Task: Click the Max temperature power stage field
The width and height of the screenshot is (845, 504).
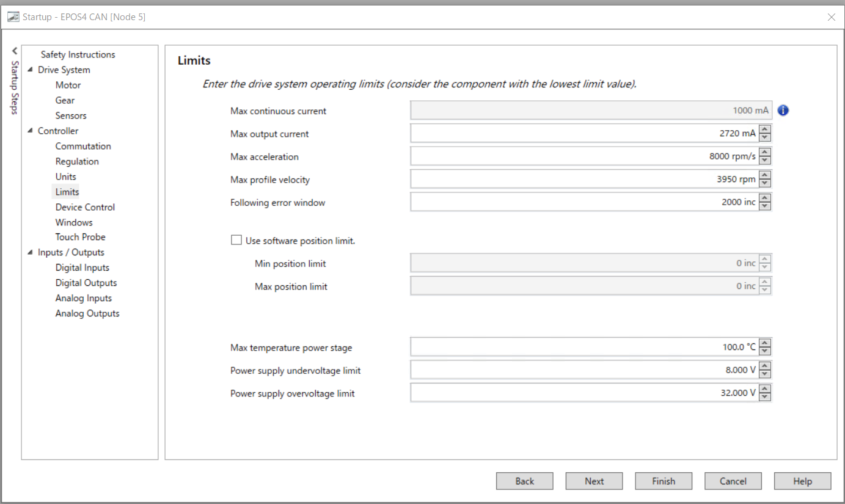Action: tap(585, 347)
